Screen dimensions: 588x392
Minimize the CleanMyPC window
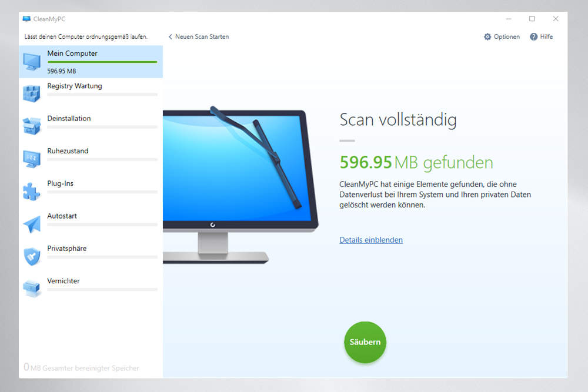[509, 19]
